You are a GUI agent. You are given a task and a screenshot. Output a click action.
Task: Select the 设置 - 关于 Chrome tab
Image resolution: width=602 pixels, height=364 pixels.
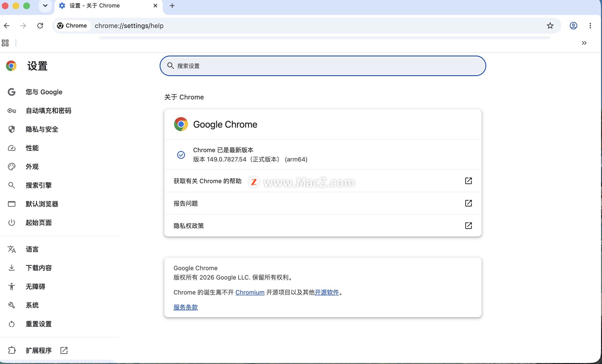click(x=108, y=6)
